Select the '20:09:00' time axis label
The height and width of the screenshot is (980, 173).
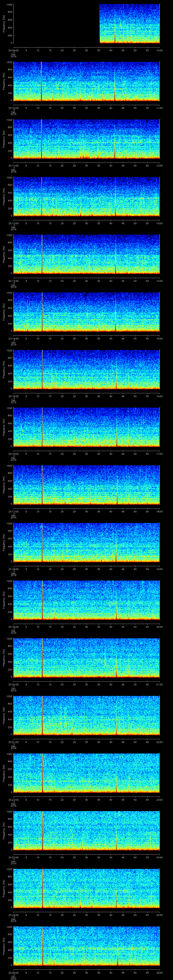[x=13, y=50]
